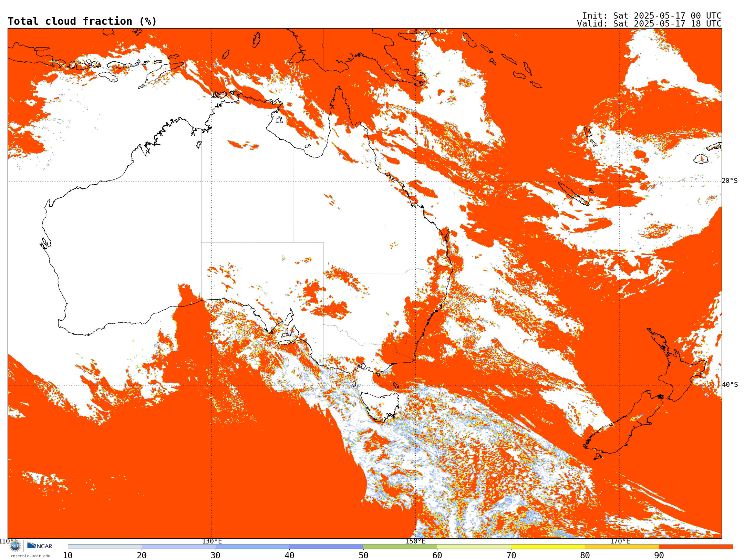
Task: Pick the 40–50% periwinkle colorbar segment
Action: (x=326, y=547)
